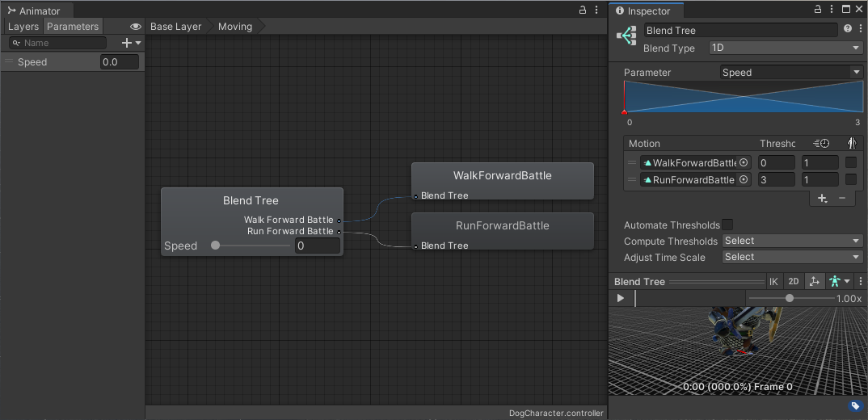Expand the Adjust Time Scale dropdown
Screen dimensions: 868x420
[x=791, y=257]
